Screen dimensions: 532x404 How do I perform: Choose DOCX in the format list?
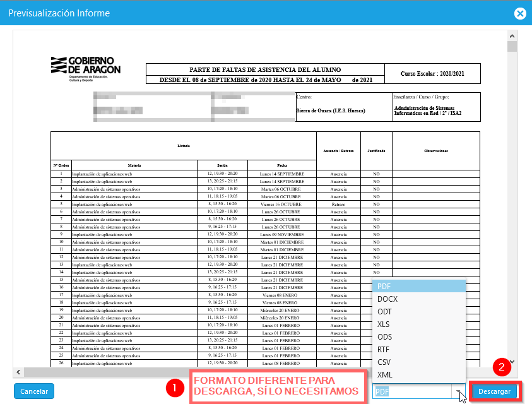418,299
